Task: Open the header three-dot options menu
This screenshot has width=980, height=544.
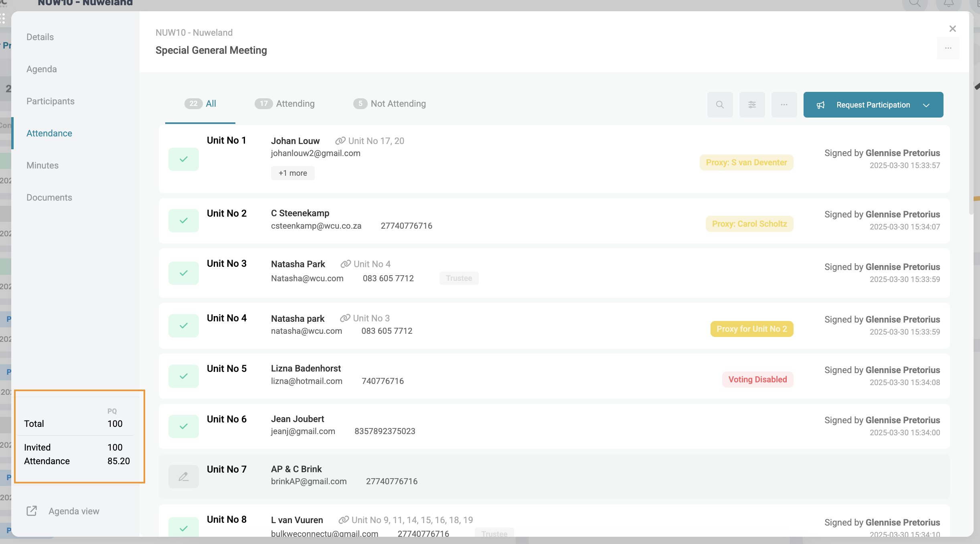Action: pyautogui.click(x=948, y=48)
